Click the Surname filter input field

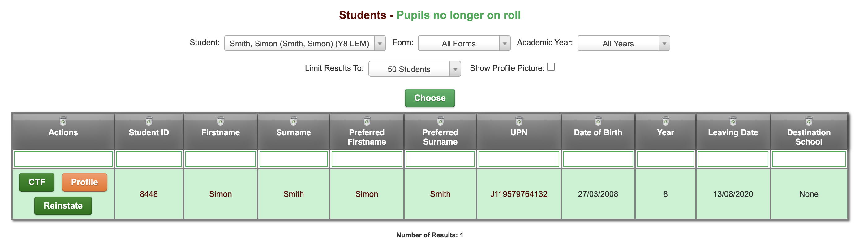click(x=294, y=159)
